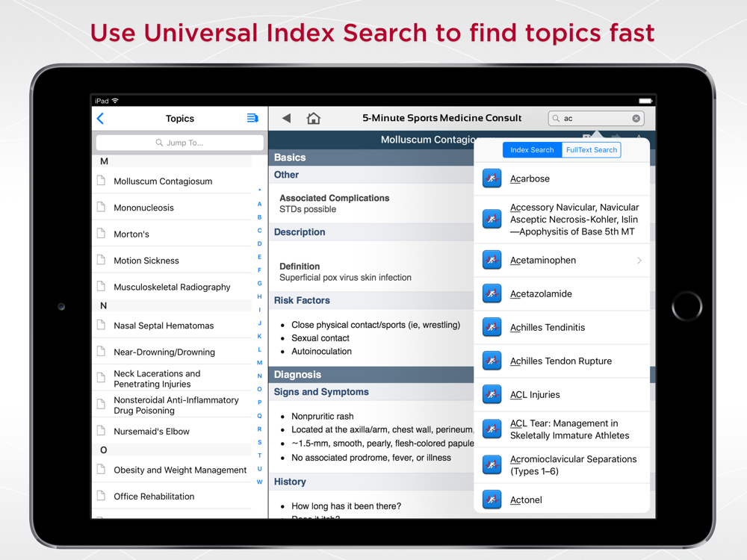Open Near-Drowning/Drowning document icon
The height and width of the screenshot is (560, 747).
click(x=101, y=352)
